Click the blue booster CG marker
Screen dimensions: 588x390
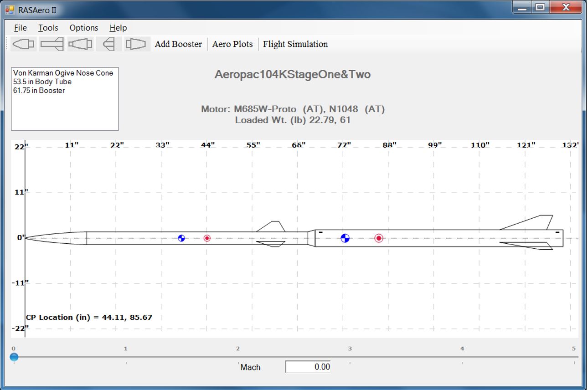345,238
